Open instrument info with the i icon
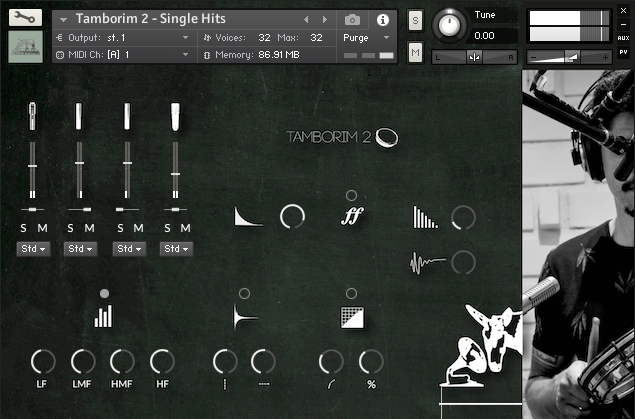This screenshot has height=419, width=635. [382, 19]
